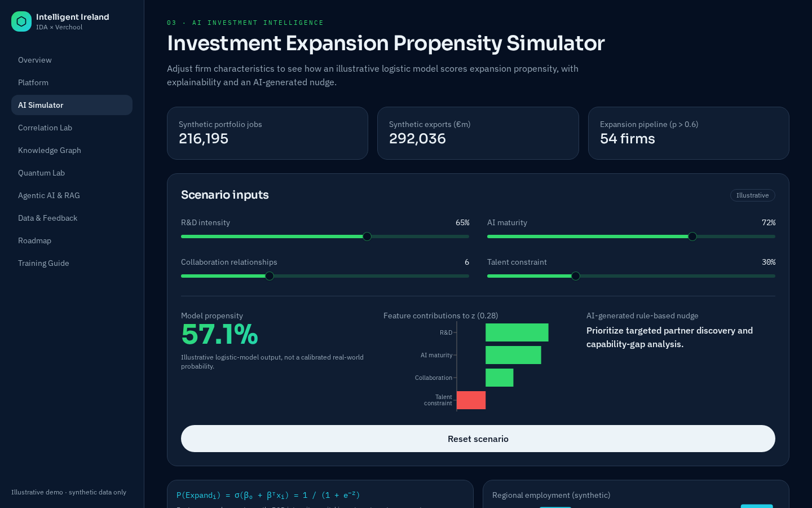Navigate to Knowledge Graph
812x508 pixels.
point(72,150)
